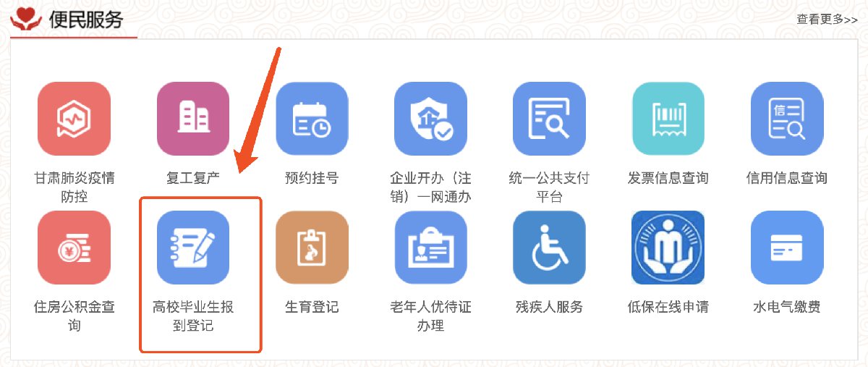
Task: Open 老年人优待证办理 ID card icon
Action: 430,248
